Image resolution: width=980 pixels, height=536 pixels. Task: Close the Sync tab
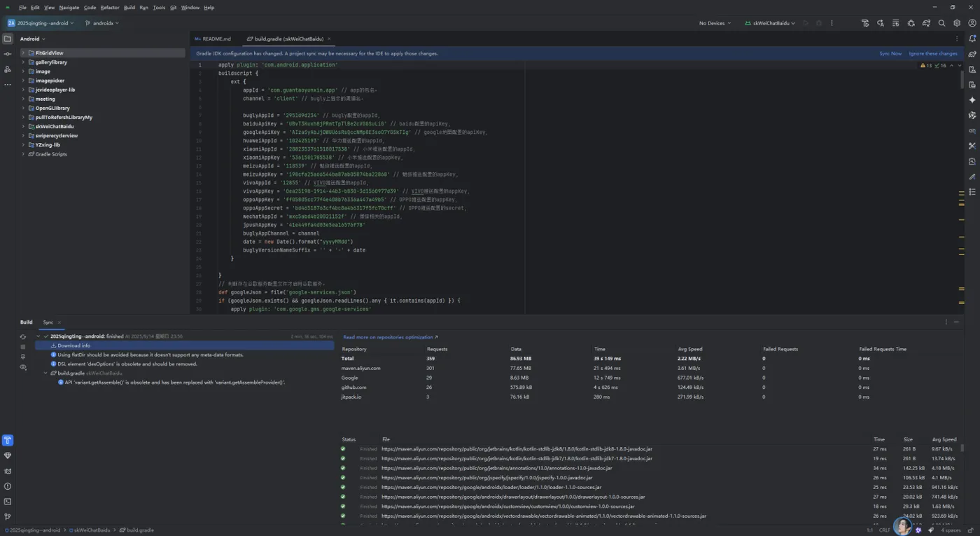click(59, 322)
